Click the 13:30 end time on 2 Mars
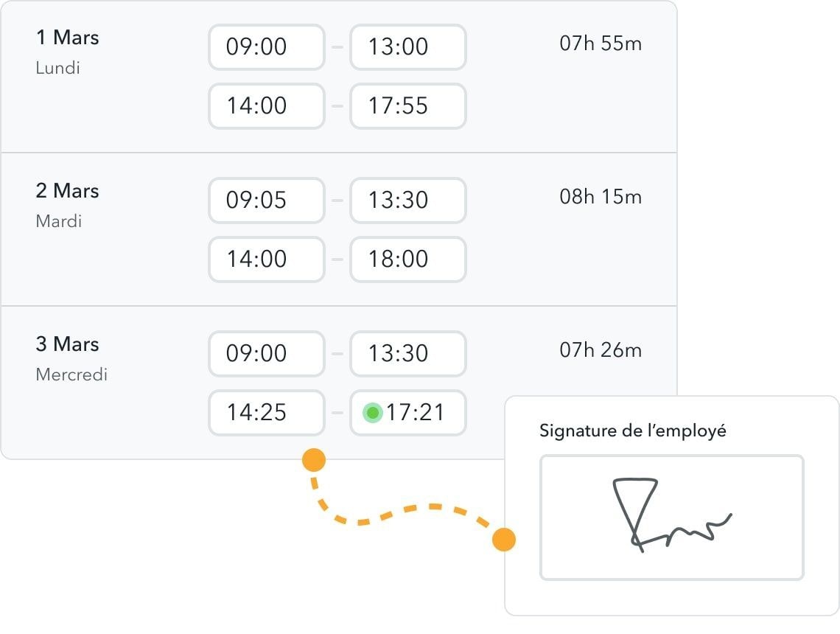Viewport: 840px width, 634px height. (407, 201)
